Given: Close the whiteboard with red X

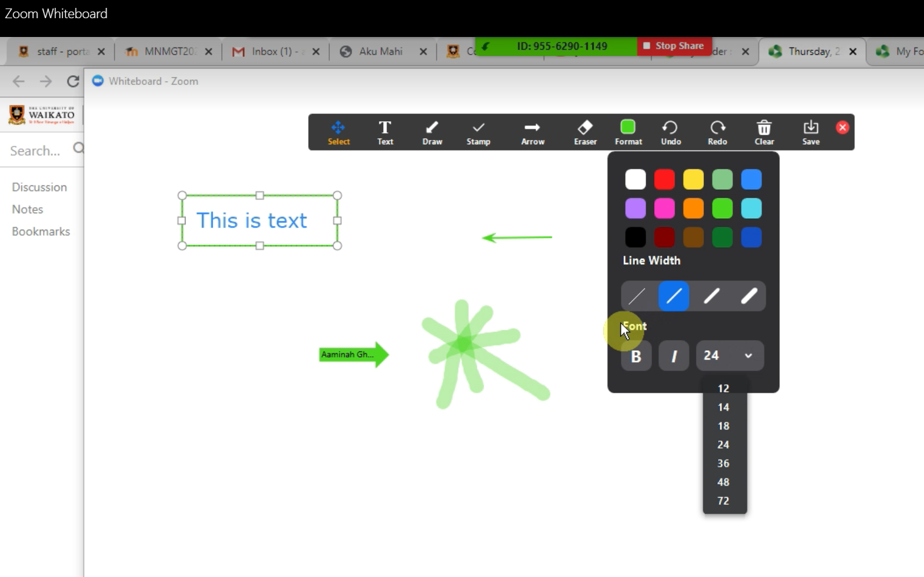Looking at the screenshot, I should point(842,127).
